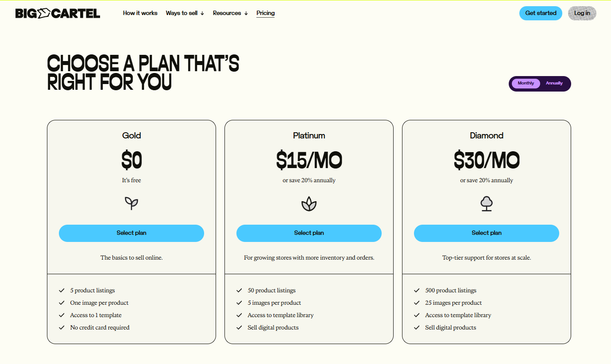Select the Monthly billing option

(x=525, y=83)
